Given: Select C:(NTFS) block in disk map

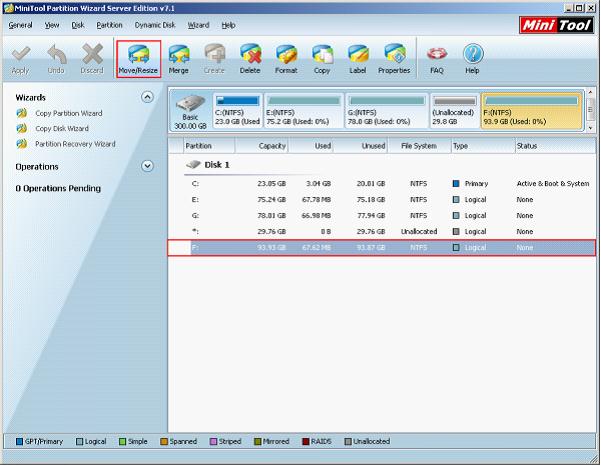Looking at the screenshot, I should click(x=238, y=111).
